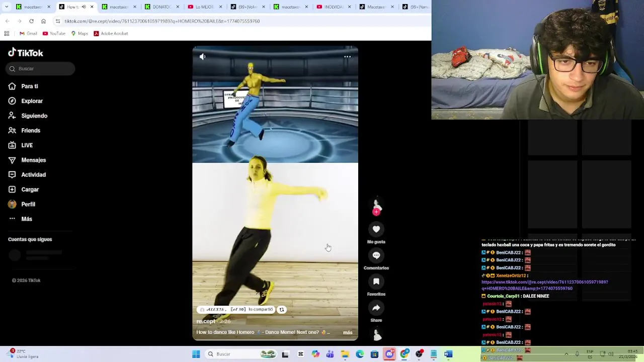The image size is (644, 362).
Task: Open the Maps bookmark
Action: pyautogui.click(x=79, y=34)
